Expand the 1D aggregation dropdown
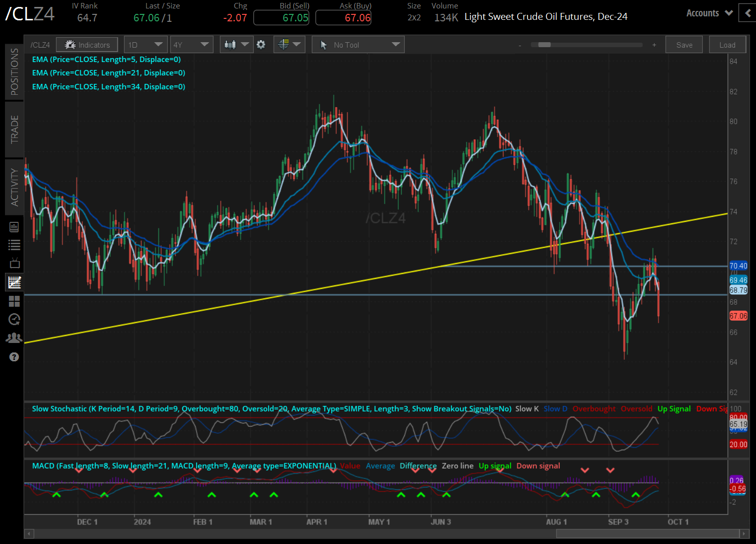Screen dimensions: 756x544 pyautogui.click(x=145, y=45)
